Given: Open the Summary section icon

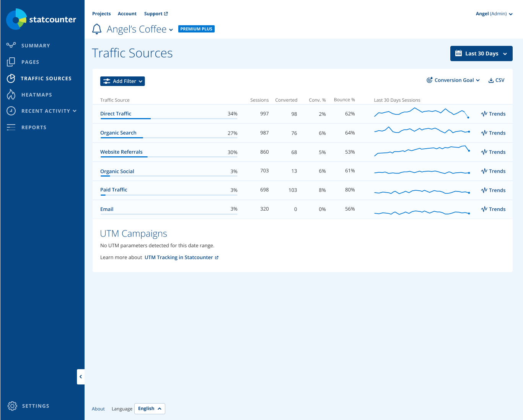Looking at the screenshot, I should (x=11, y=45).
